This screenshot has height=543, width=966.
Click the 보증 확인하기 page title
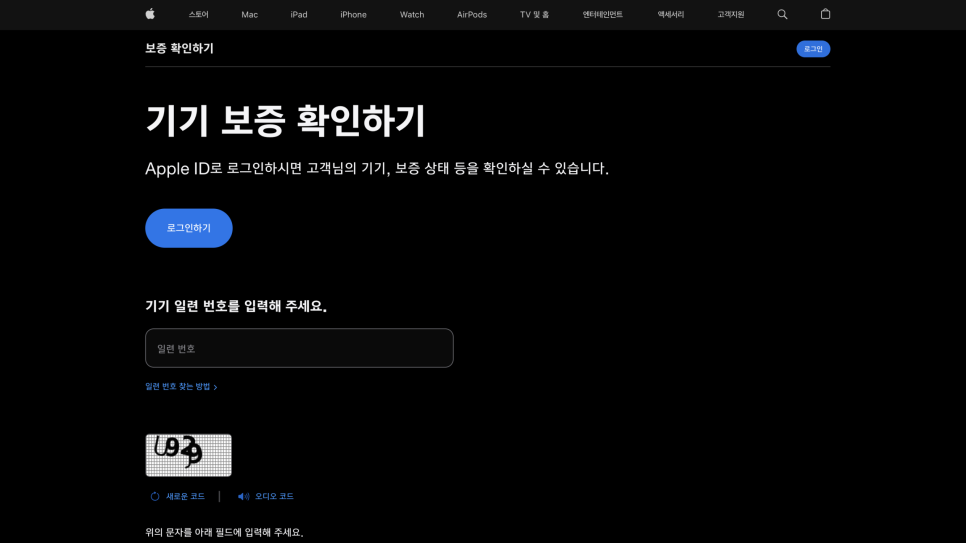(179, 48)
